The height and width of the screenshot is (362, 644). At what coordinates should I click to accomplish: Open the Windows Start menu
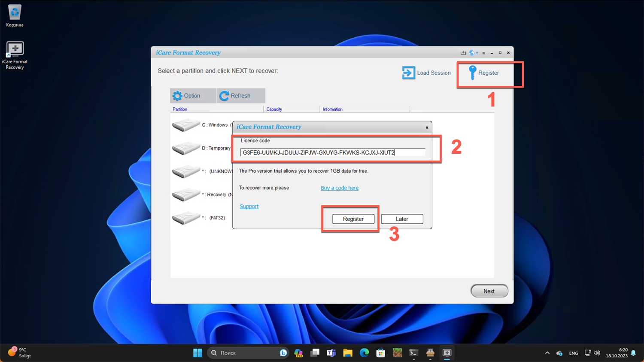pos(197,353)
